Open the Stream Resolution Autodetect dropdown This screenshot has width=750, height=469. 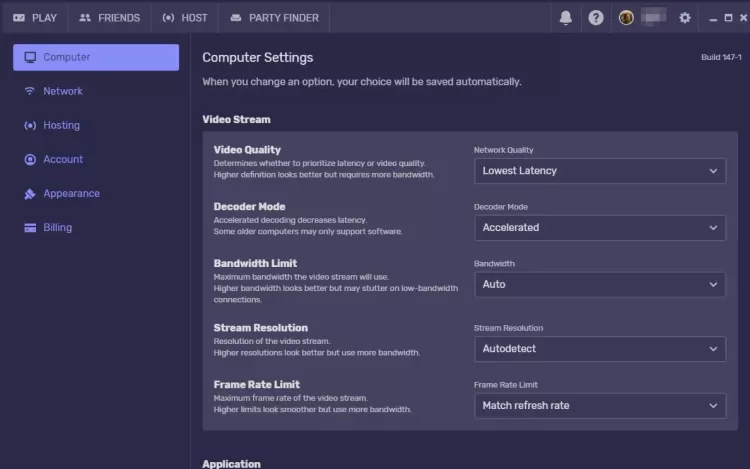click(x=599, y=349)
